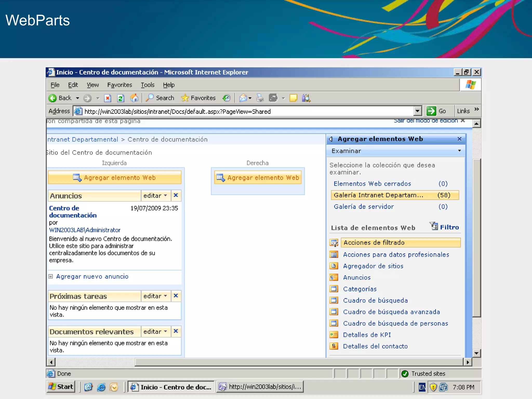Close the Próximas tareas web part

pyautogui.click(x=176, y=296)
